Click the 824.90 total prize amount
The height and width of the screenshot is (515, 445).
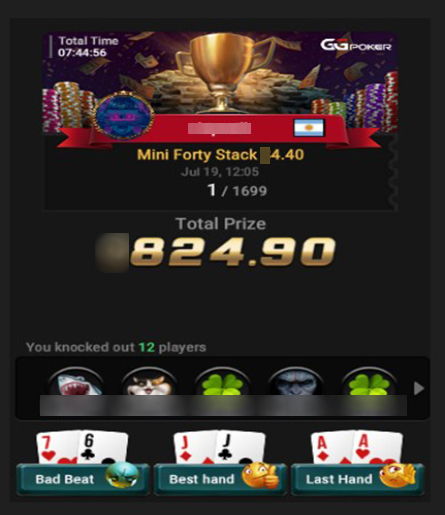[233, 252]
